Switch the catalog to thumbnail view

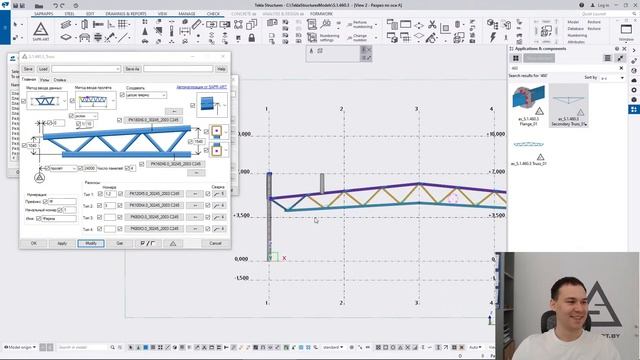[x=516, y=58]
